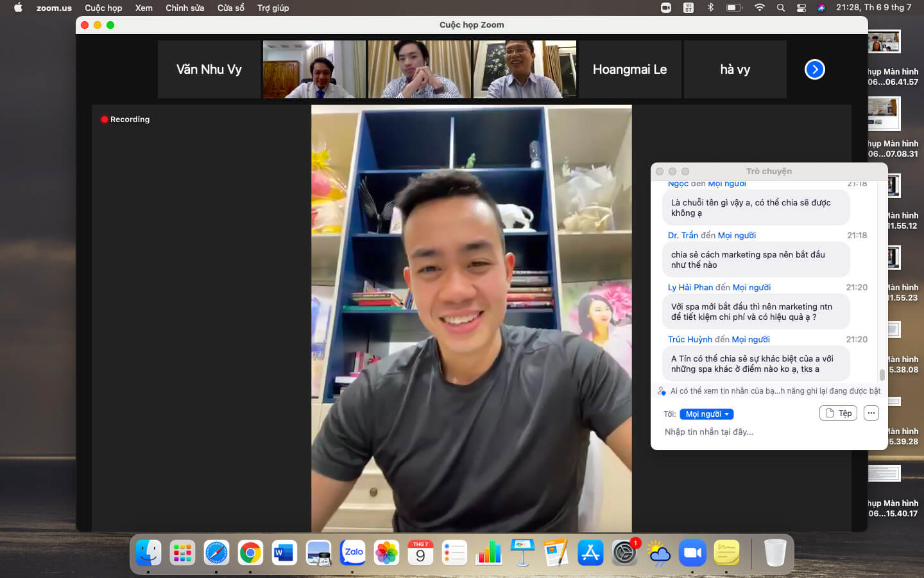Click the 'Tệp' file button in chat
The width and height of the screenshot is (924, 578).
click(x=838, y=414)
